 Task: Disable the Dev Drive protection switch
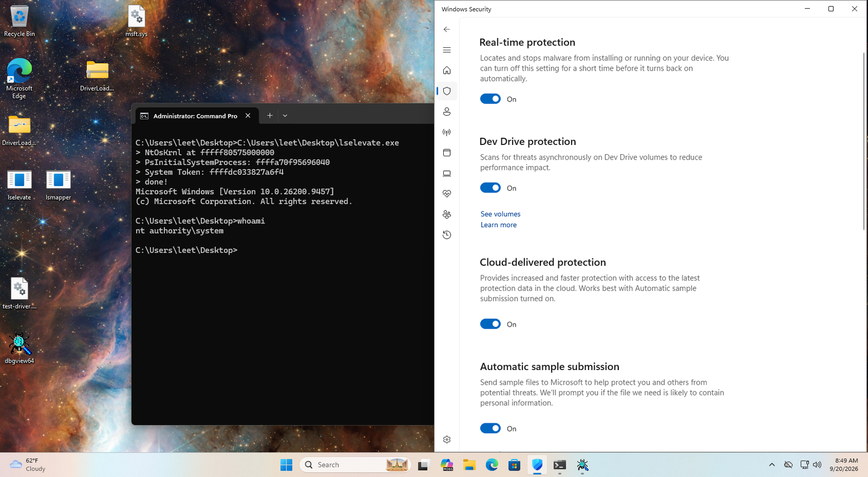(x=490, y=188)
